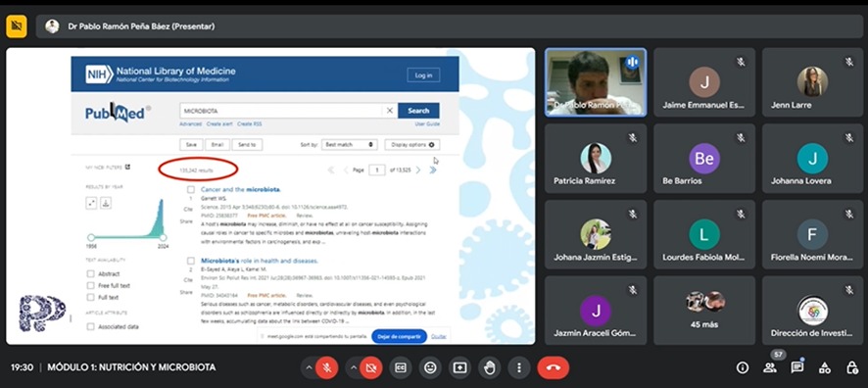Click the Email button
The height and width of the screenshot is (388, 868).
217,144
